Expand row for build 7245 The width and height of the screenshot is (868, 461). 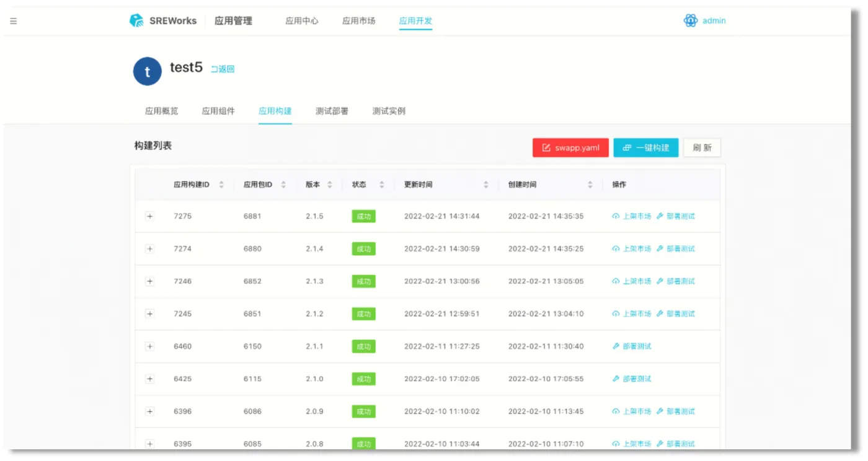pyautogui.click(x=149, y=314)
